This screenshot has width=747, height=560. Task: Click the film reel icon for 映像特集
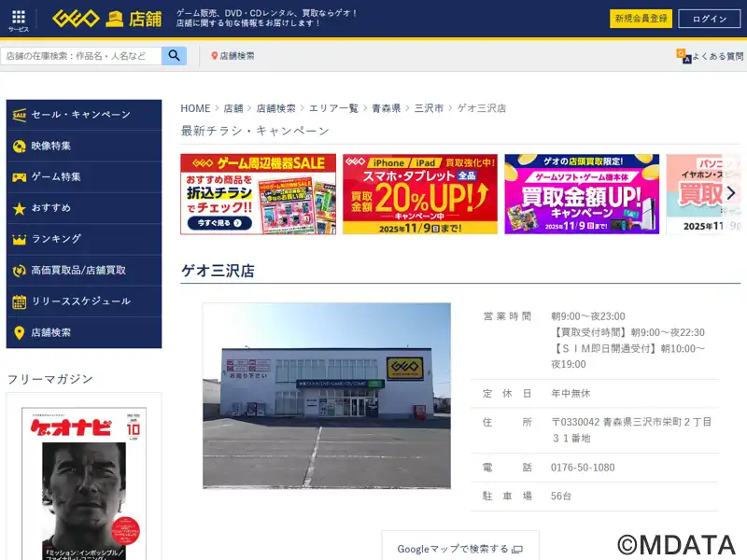point(19,147)
